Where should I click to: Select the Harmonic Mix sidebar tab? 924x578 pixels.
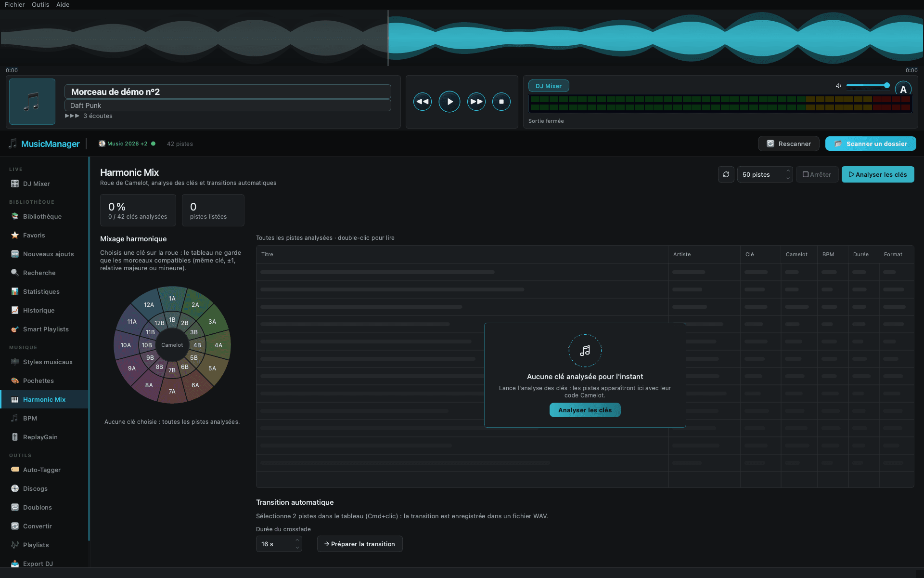coord(44,399)
